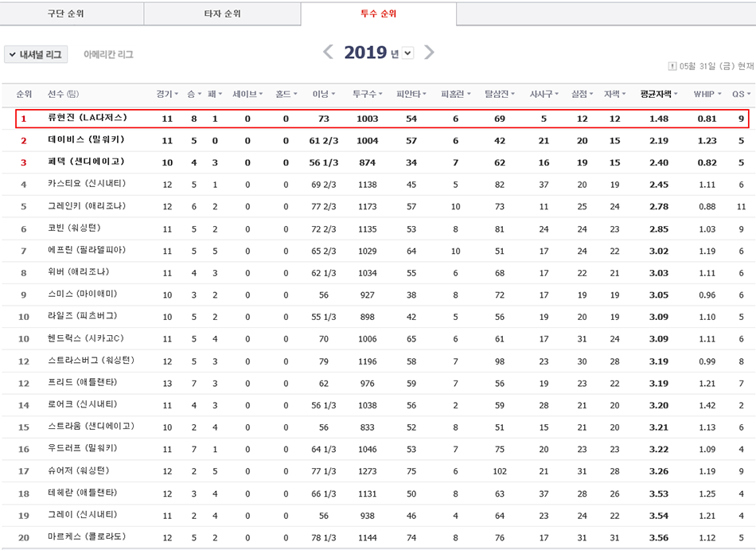Viewport: 756px width, 550px height.
Task: Open the 2019 year dropdown
Action: point(408,53)
